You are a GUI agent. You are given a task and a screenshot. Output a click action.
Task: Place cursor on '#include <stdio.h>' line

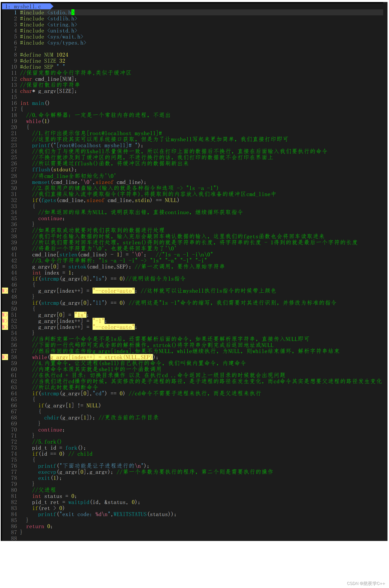[x=47, y=13]
